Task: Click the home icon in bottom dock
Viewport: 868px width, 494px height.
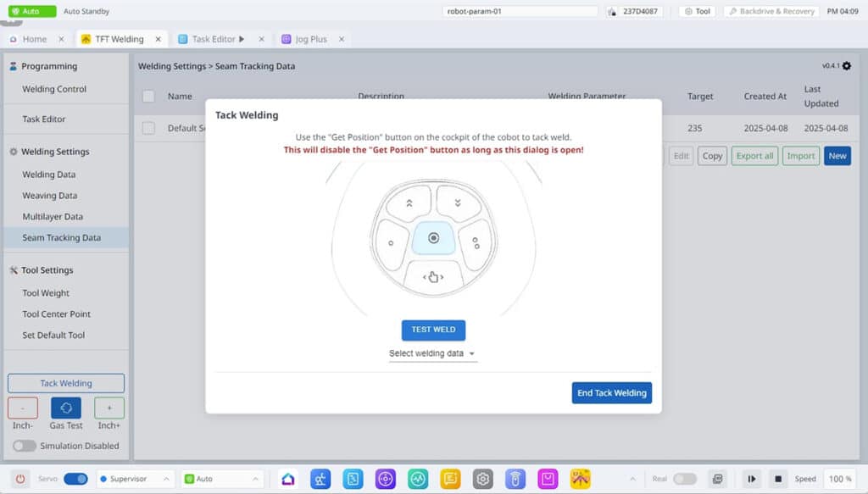Action: click(288, 479)
